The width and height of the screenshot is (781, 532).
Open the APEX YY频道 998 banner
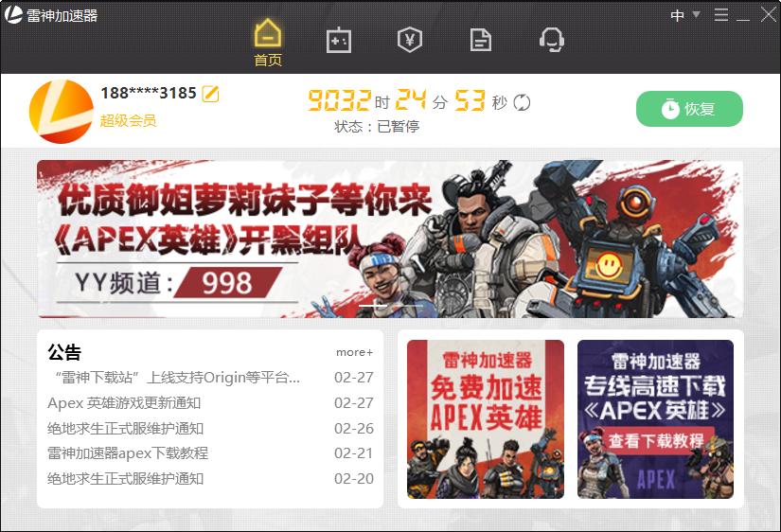[390, 239]
